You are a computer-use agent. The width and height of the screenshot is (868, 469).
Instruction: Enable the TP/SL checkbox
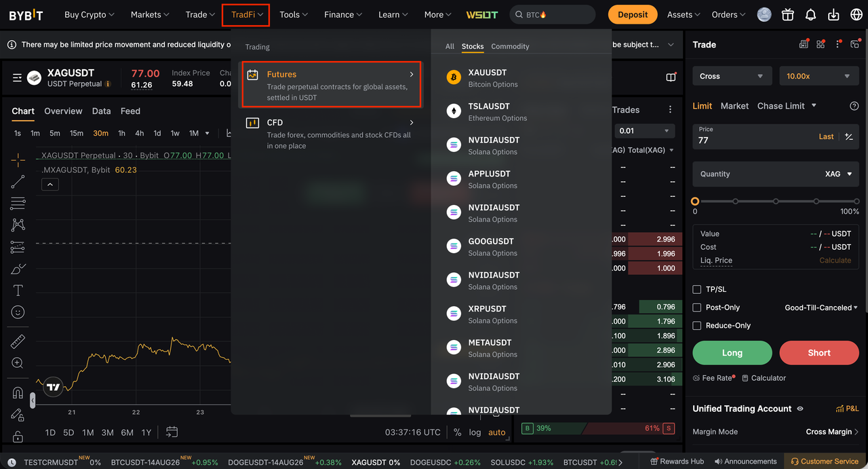[696, 289]
